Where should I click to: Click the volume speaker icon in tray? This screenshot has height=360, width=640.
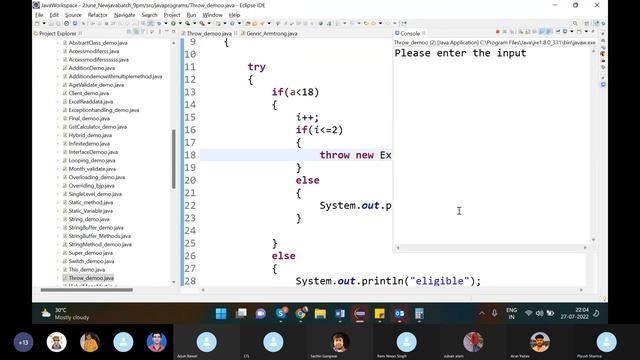pyautogui.click(x=539, y=313)
